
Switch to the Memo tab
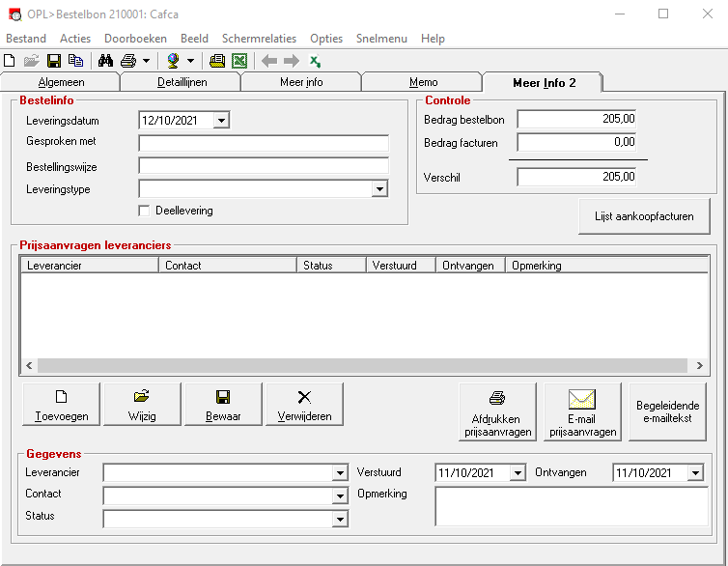point(423,82)
